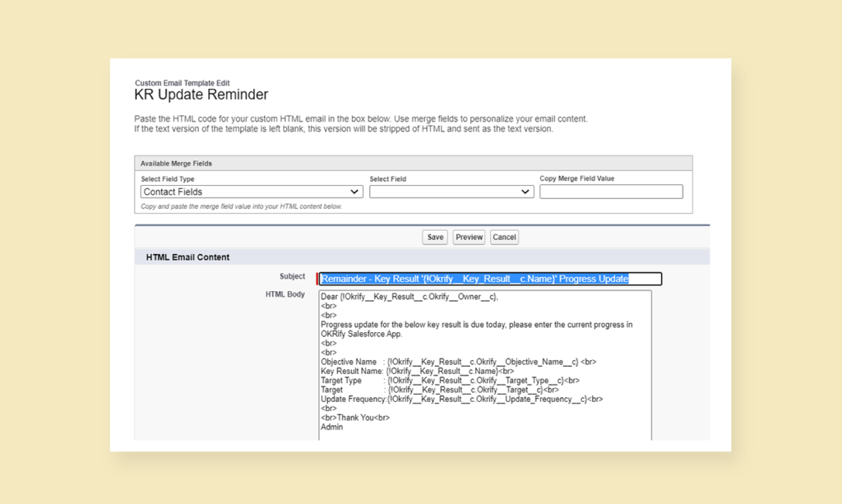The height and width of the screenshot is (504, 842).
Task: Cancel editing the email template
Action: (503, 237)
